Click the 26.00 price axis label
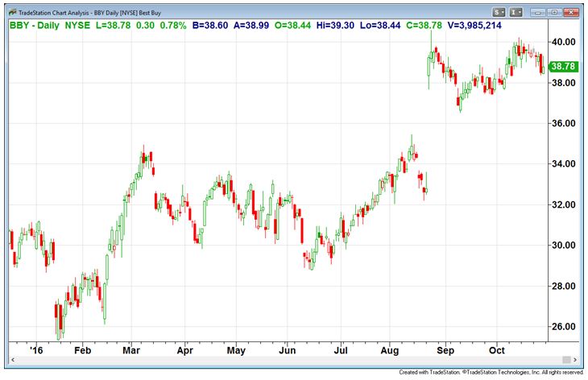The width and height of the screenshot is (588, 380). (x=563, y=326)
